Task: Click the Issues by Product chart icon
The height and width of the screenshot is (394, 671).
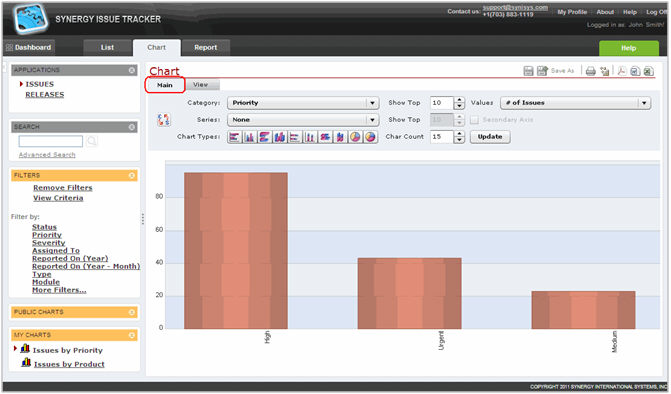Action: click(26, 363)
